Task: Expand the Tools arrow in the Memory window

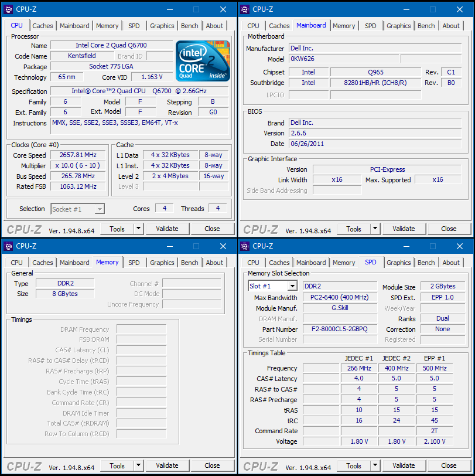Action: (x=139, y=465)
